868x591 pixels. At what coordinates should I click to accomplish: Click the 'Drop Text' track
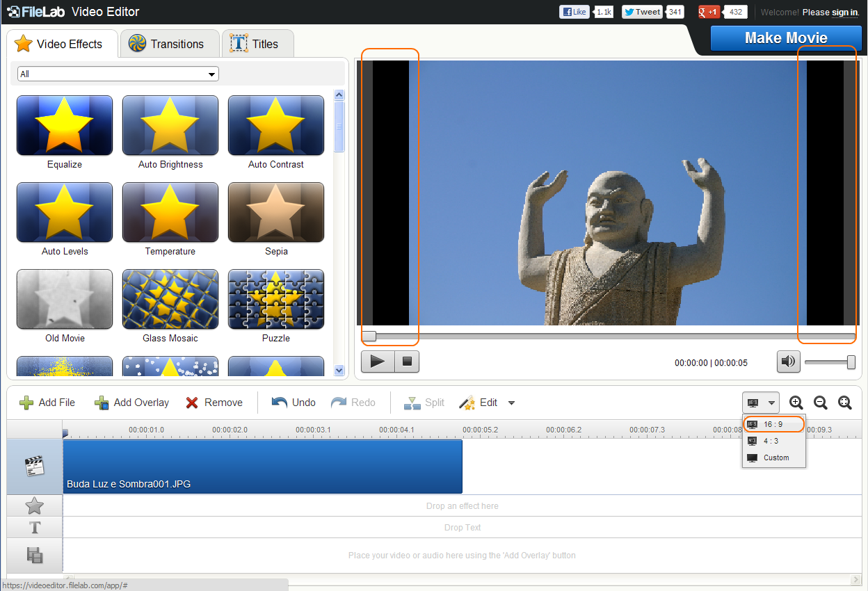tap(462, 528)
